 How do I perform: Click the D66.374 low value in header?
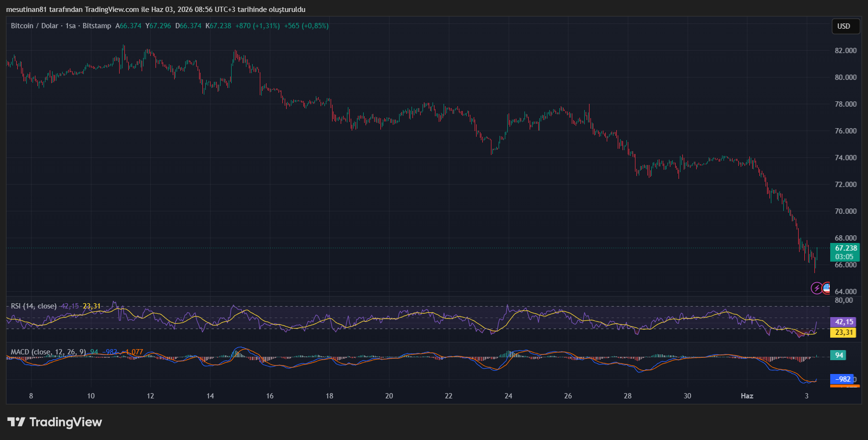(x=188, y=26)
